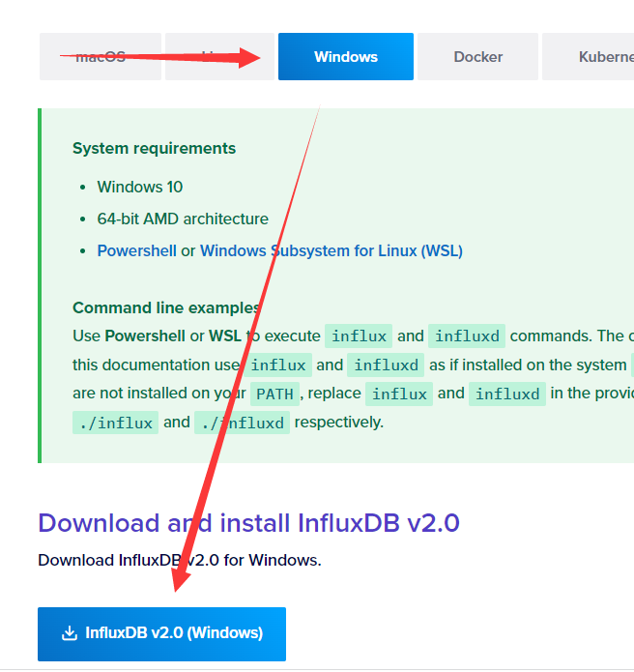The width and height of the screenshot is (634, 672).
Task: Click the 'Download and install InfluxDB v2.0' heading
Action: [x=248, y=523]
